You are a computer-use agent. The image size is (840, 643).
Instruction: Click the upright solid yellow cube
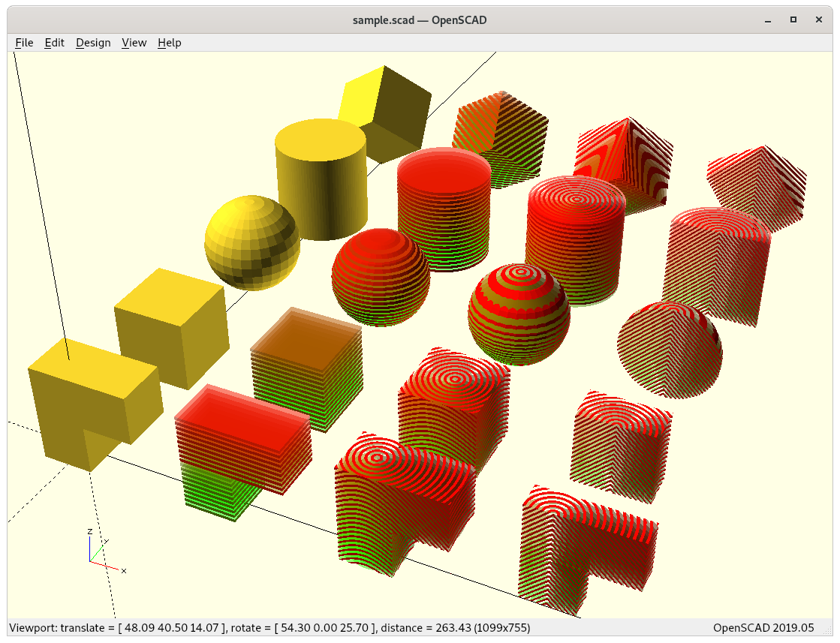[x=171, y=326]
